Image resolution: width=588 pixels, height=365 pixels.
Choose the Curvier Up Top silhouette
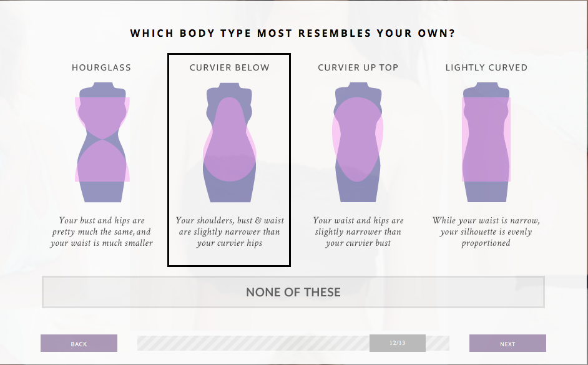[x=358, y=142]
